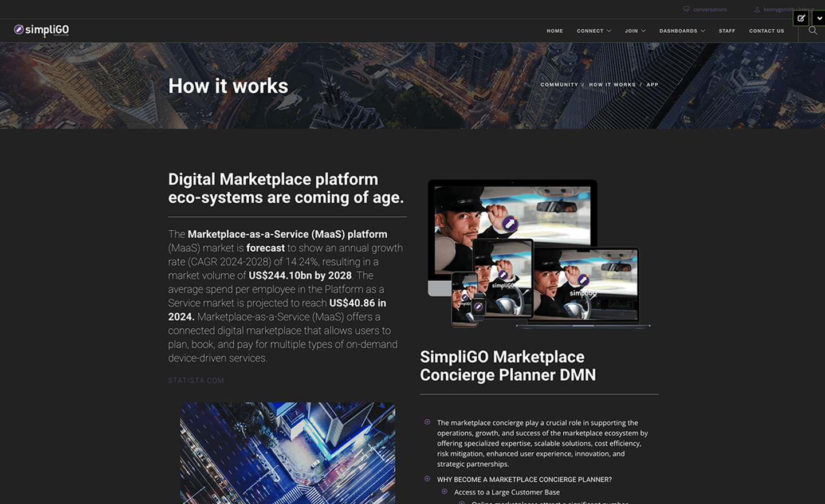Click the user profile icon

pyautogui.click(x=757, y=9)
